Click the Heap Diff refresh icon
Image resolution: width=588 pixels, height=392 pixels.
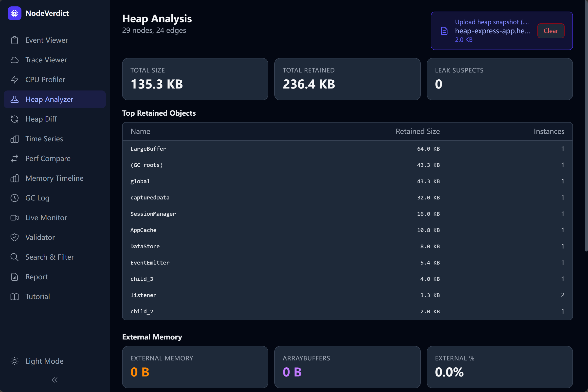tap(15, 119)
